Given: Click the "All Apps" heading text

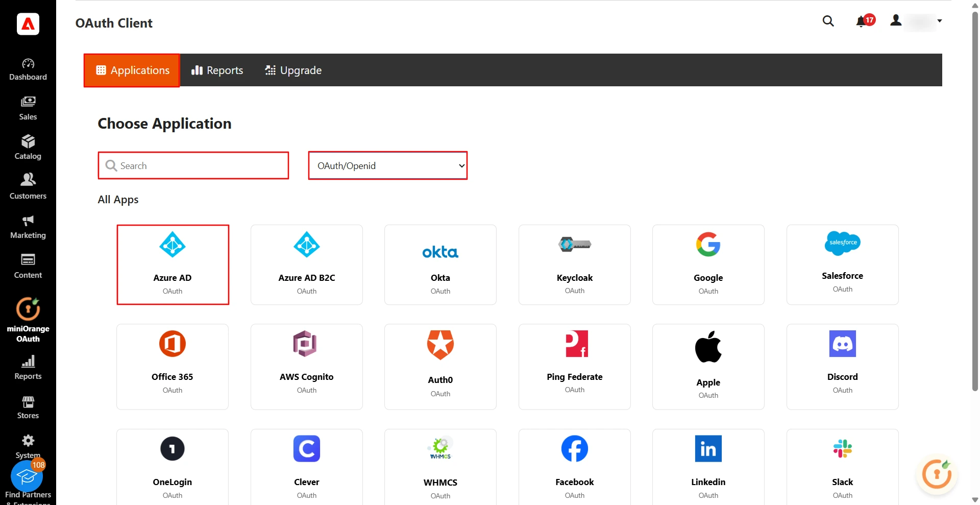Looking at the screenshot, I should tap(118, 200).
